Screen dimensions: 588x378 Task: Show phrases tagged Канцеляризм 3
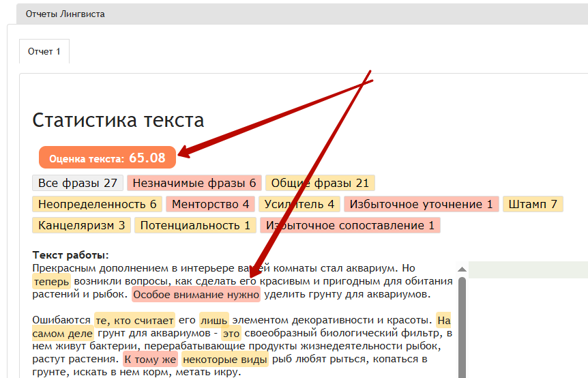coord(81,225)
